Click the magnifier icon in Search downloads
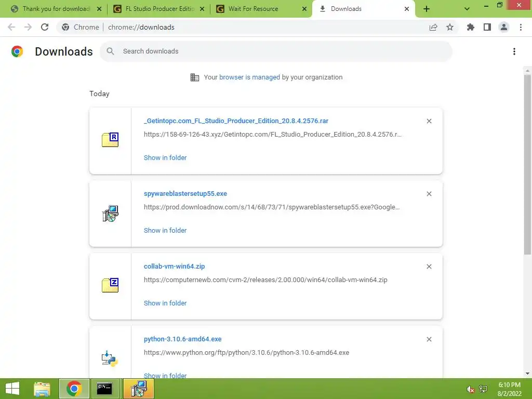 (x=110, y=51)
